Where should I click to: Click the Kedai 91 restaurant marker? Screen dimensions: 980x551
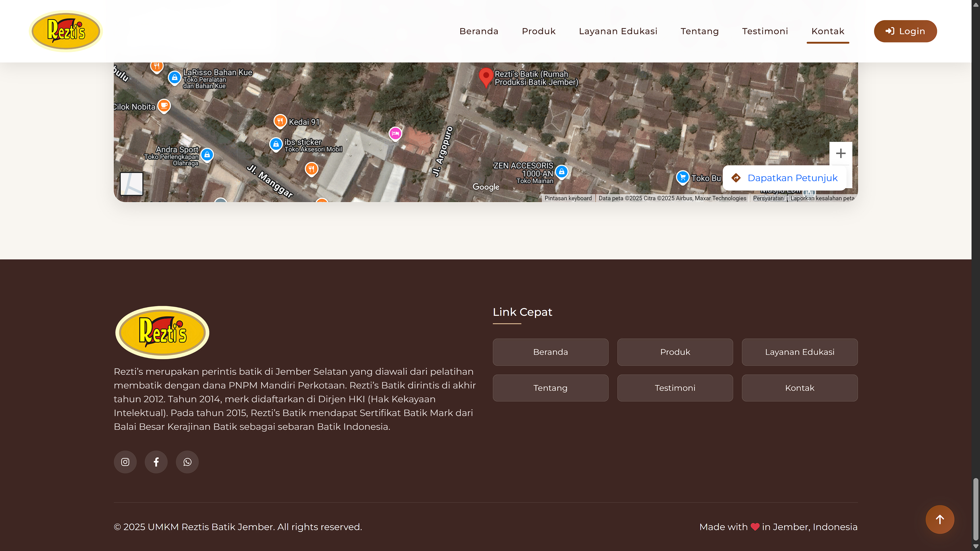(x=280, y=121)
